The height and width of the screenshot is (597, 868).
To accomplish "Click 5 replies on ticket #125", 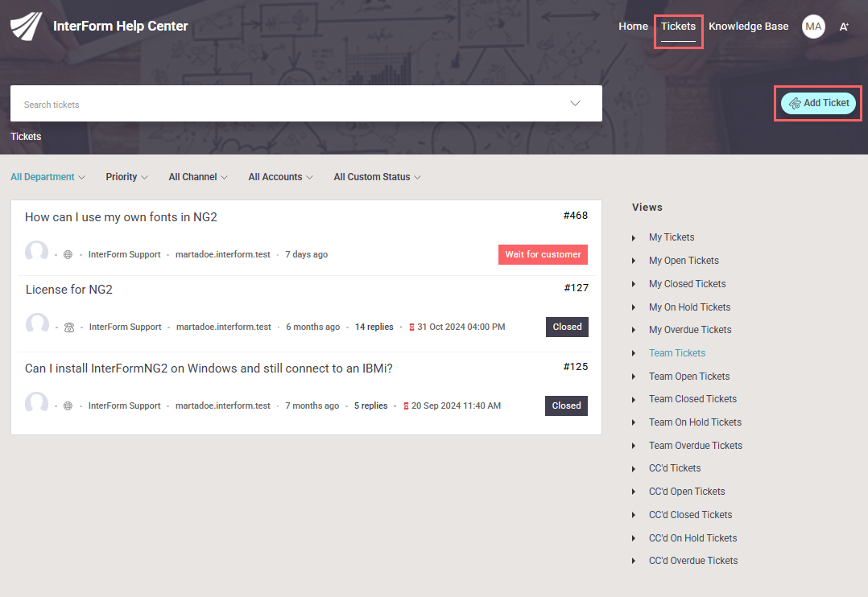I will 370,406.
